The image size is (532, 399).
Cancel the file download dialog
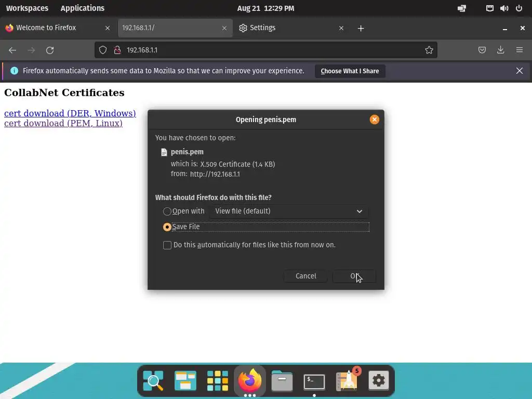(305, 276)
